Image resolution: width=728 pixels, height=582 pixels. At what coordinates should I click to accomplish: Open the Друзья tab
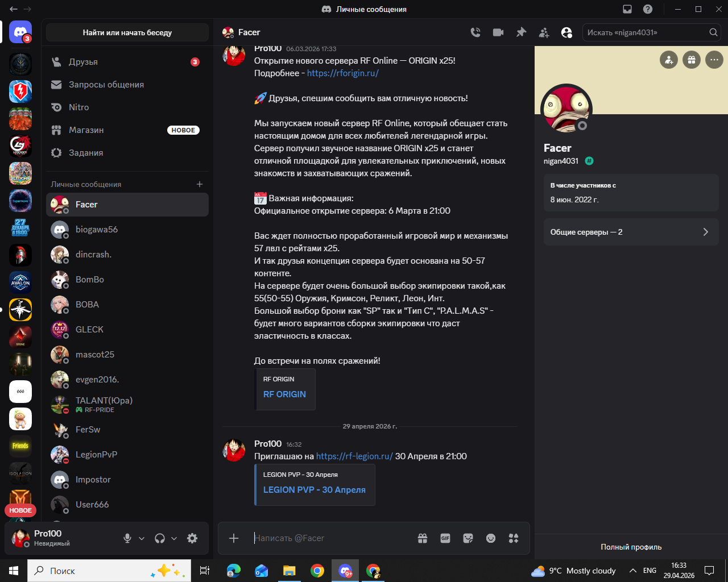(127, 62)
